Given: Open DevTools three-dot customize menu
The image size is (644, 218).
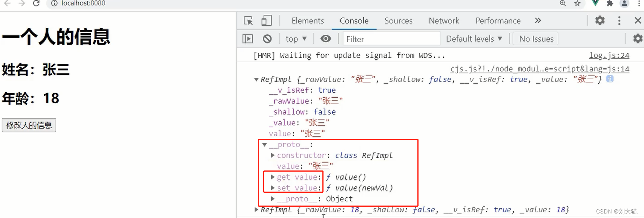Looking at the screenshot, I should 619,20.
